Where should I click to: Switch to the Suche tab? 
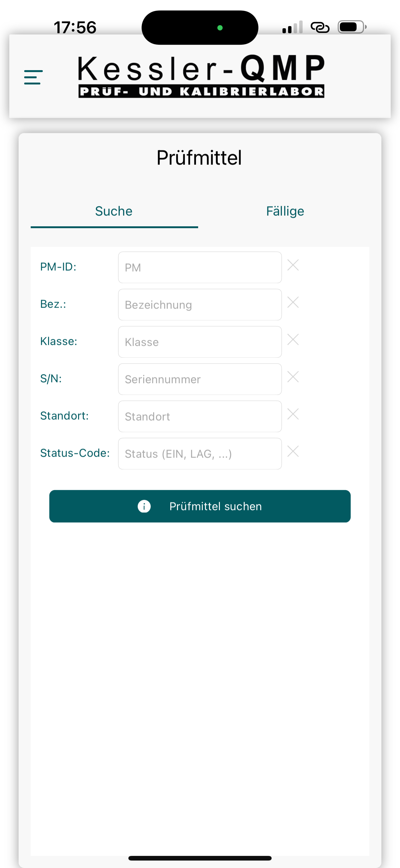tap(114, 212)
